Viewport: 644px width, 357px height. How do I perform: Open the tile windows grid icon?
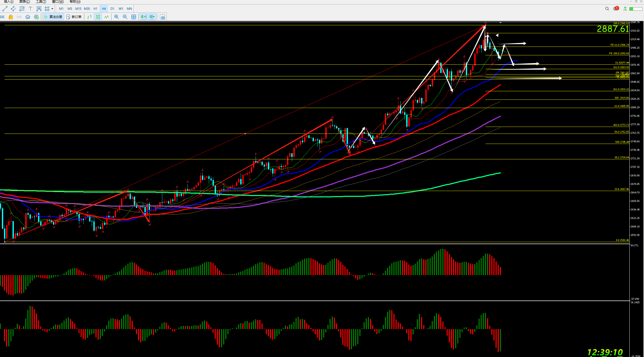(x=134, y=17)
